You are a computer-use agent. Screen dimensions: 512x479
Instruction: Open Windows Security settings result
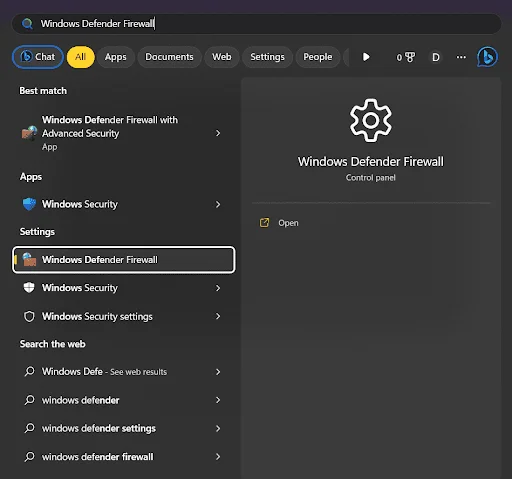[x=124, y=316]
